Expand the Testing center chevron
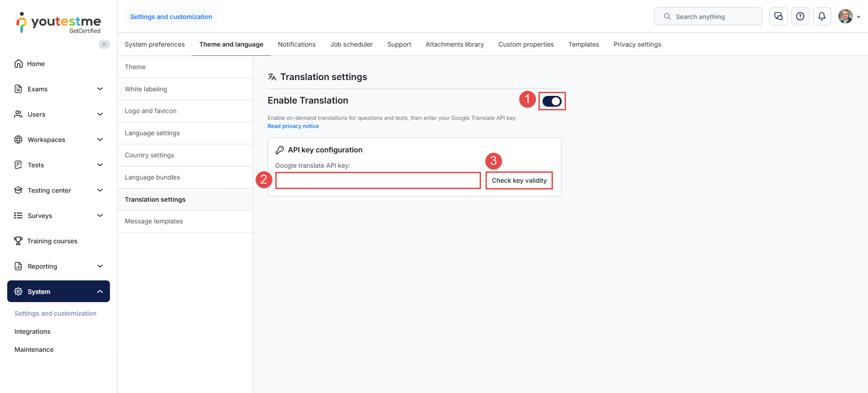 [100, 190]
